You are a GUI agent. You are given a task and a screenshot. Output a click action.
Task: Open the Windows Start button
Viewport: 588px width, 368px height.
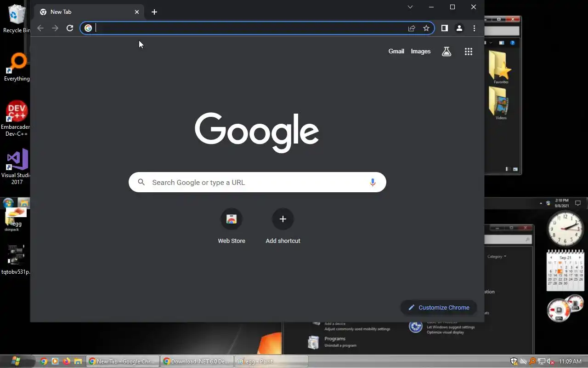(x=16, y=361)
